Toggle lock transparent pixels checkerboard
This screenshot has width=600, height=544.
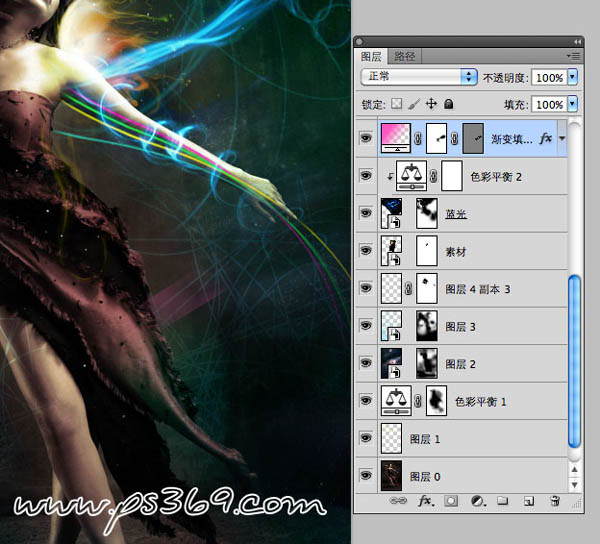[x=396, y=104]
